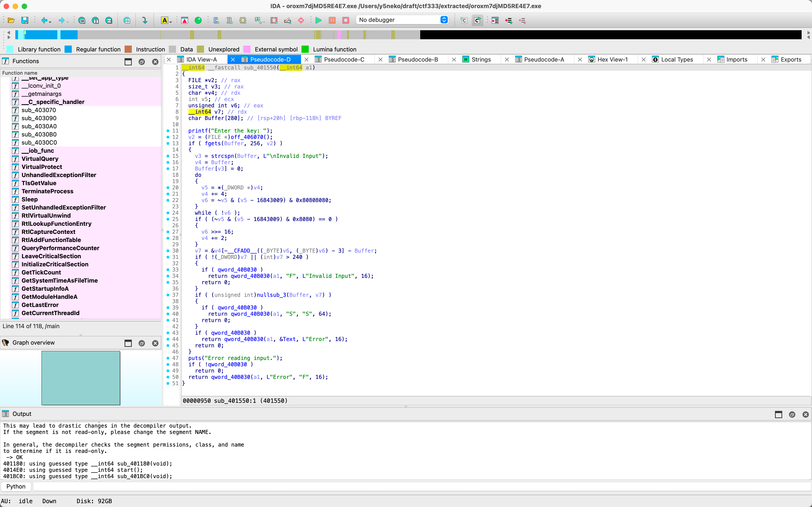Click the green circle toolbar icon
Screen dimensions: 812x507
(198, 21)
